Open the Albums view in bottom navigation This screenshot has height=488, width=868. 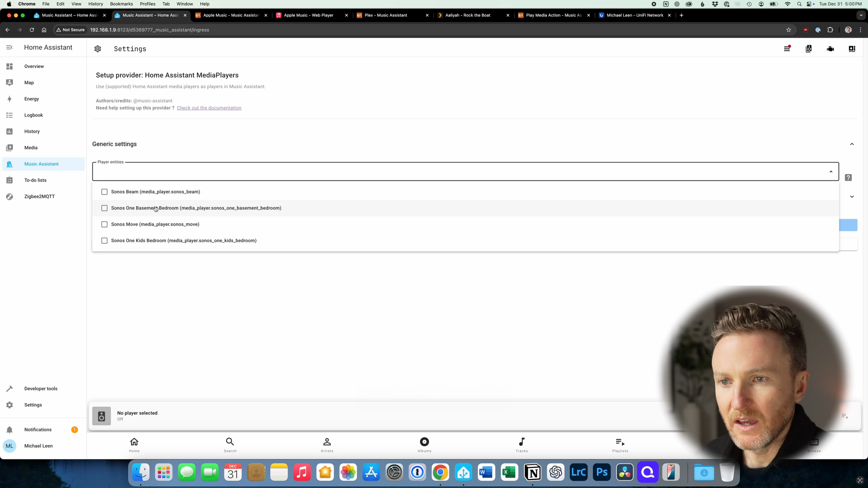[424, 445]
